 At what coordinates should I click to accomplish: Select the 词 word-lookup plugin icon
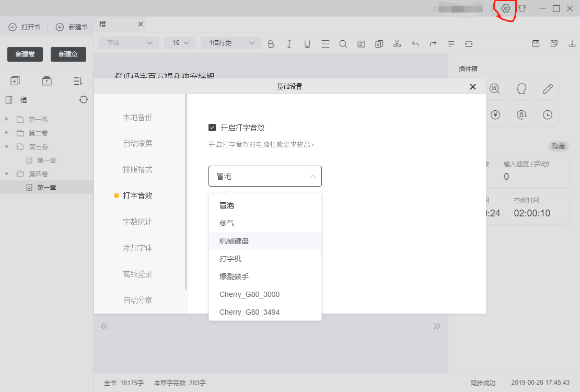tap(495, 89)
